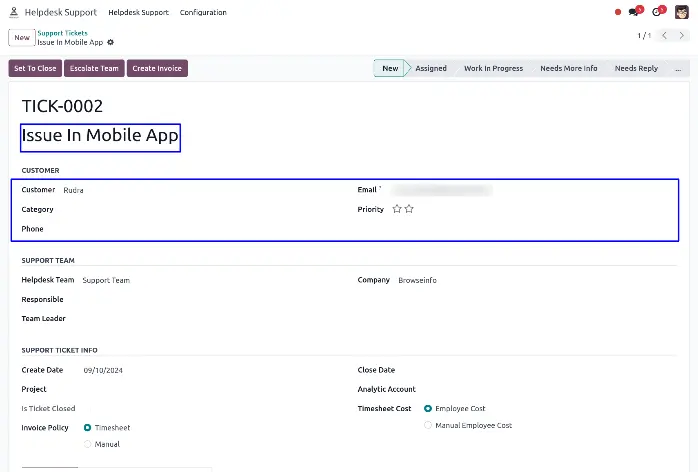Click the Issue In Mobile App title field
This screenshot has width=698, height=472.
(100, 137)
